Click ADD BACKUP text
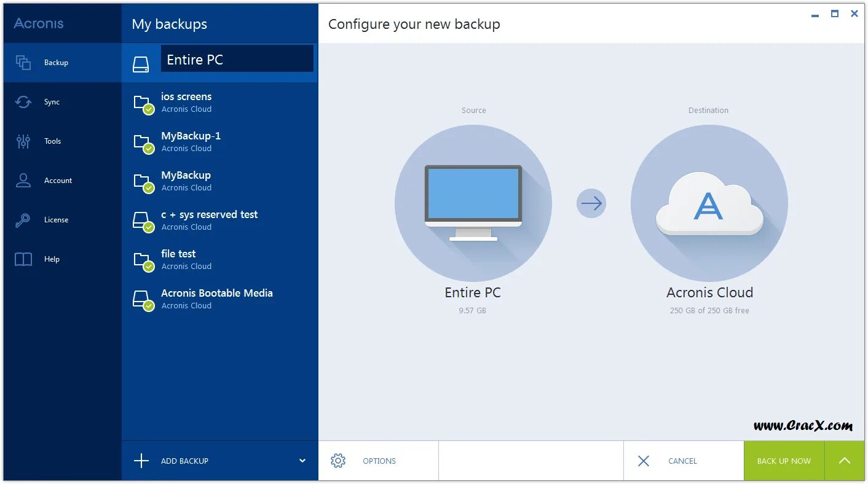This screenshot has height=484, width=868. coord(184,461)
